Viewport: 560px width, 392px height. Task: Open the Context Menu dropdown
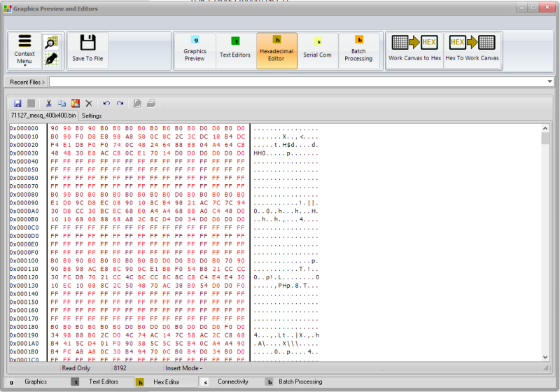24,50
